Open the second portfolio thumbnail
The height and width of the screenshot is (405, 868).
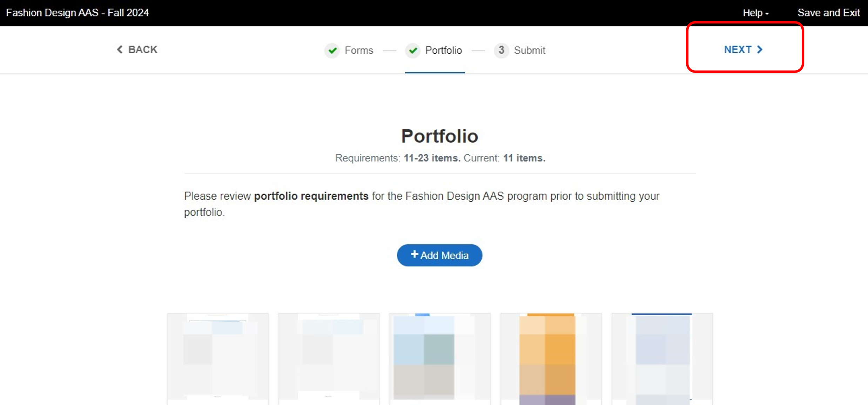point(329,358)
